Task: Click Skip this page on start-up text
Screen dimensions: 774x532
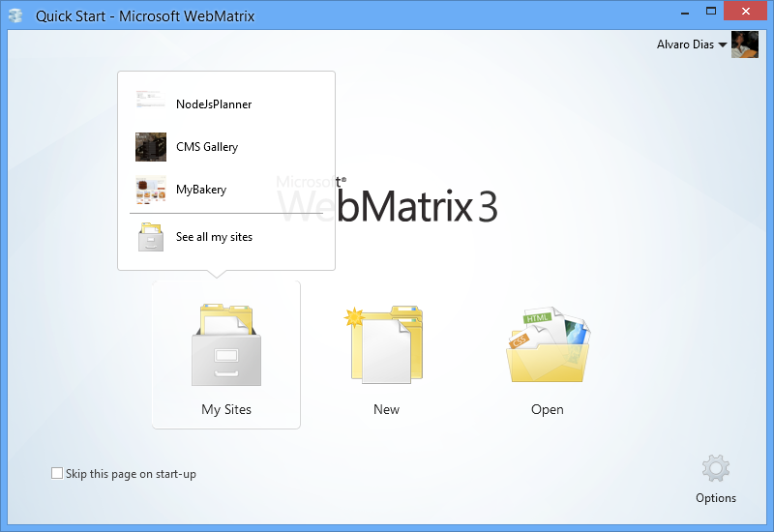Action: click(x=131, y=474)
